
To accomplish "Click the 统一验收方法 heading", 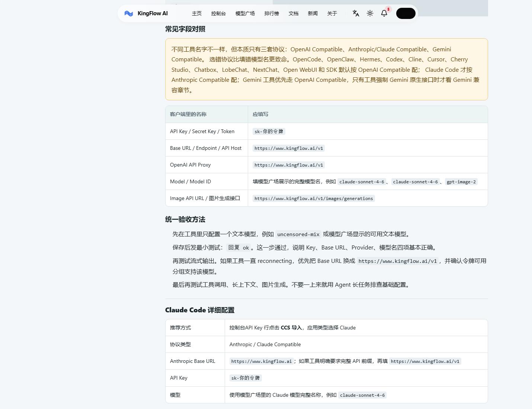I will coord(185,219).
